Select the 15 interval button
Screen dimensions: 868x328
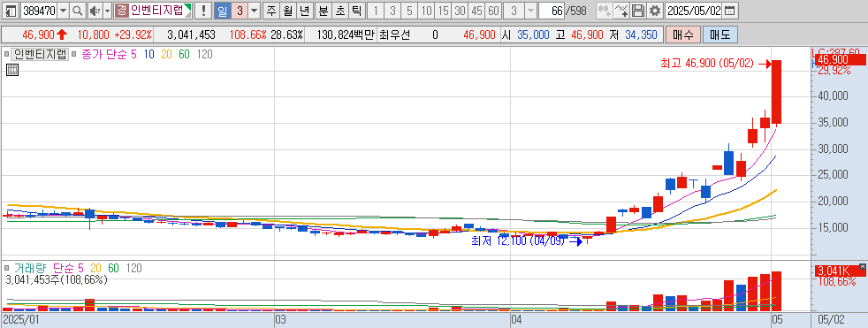pyautogui.click(x=443, y=10)
